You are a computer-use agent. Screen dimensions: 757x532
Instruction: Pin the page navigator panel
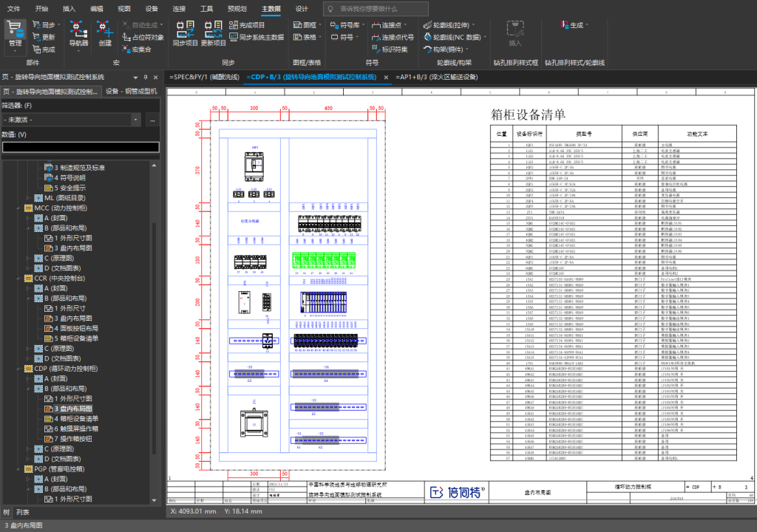(x=146, y=78)
